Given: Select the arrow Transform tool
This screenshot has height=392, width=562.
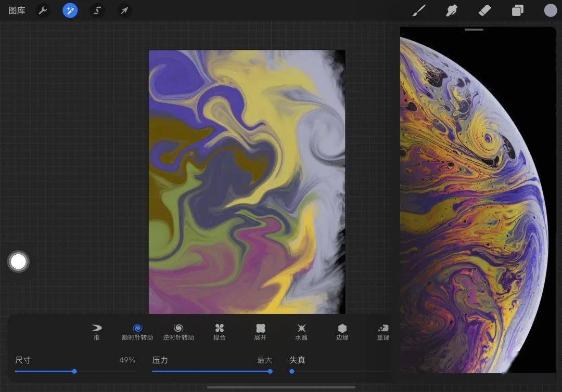Looking at the screenshot, I should click(124, 11).
